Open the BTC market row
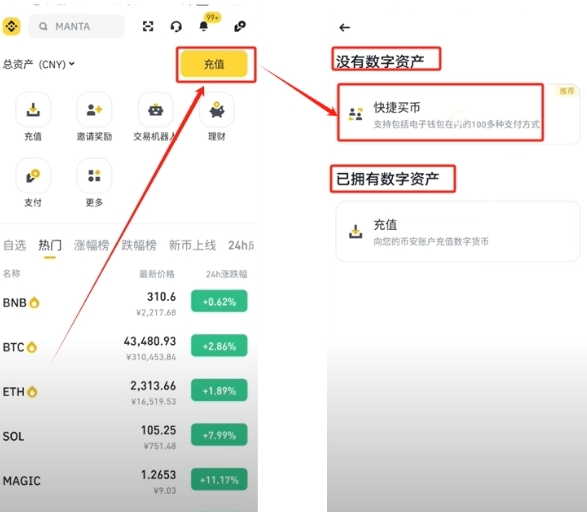587x512 pixels. click(125, 347)
